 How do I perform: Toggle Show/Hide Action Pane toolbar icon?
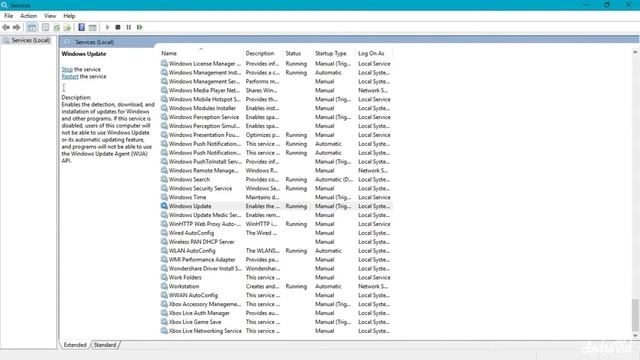click(x=93, y=27)
